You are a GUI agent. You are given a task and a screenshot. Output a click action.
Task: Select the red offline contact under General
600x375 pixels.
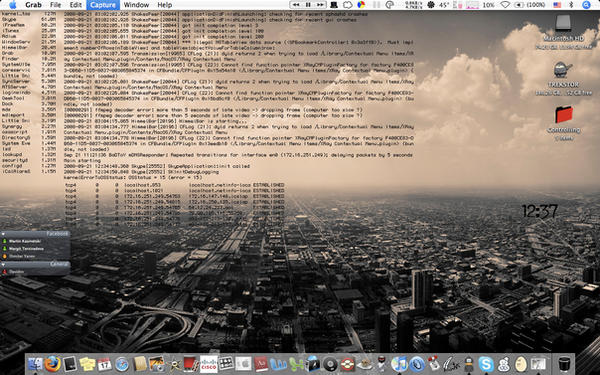click(x=36, y=272)
